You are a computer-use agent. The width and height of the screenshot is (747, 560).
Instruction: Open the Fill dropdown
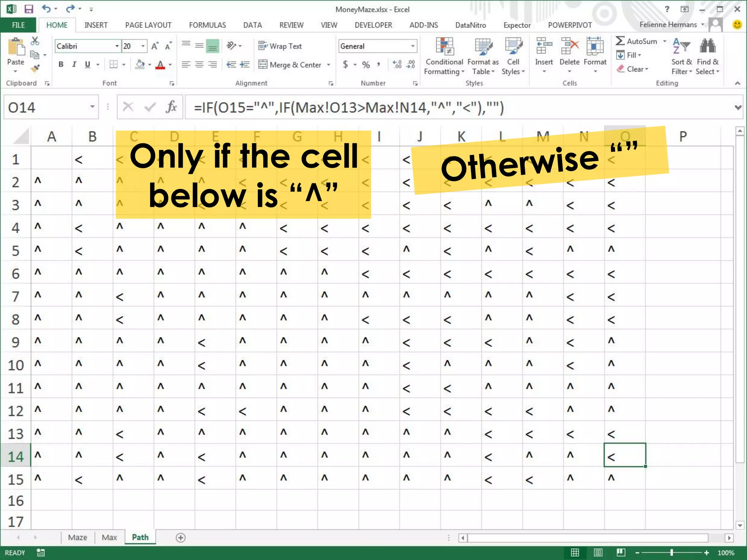(628, 55)
